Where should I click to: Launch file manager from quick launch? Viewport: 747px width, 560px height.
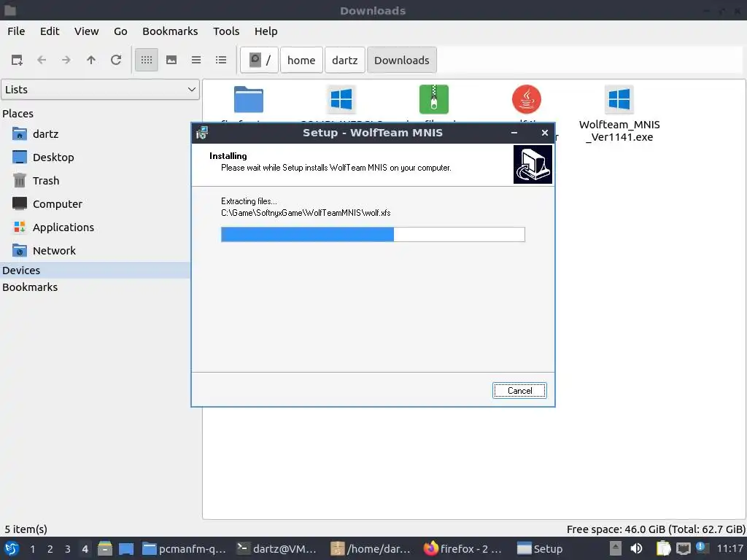coord(105,548)
